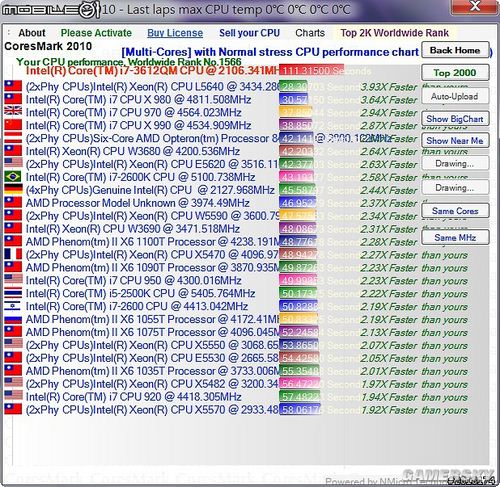Follow the Buy License link
Viewport: 500px width, 487px height.
pos(175,33)
